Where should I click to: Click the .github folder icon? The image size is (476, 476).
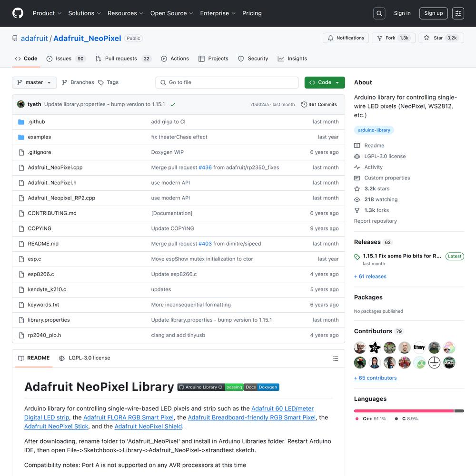tap(21, 122)
